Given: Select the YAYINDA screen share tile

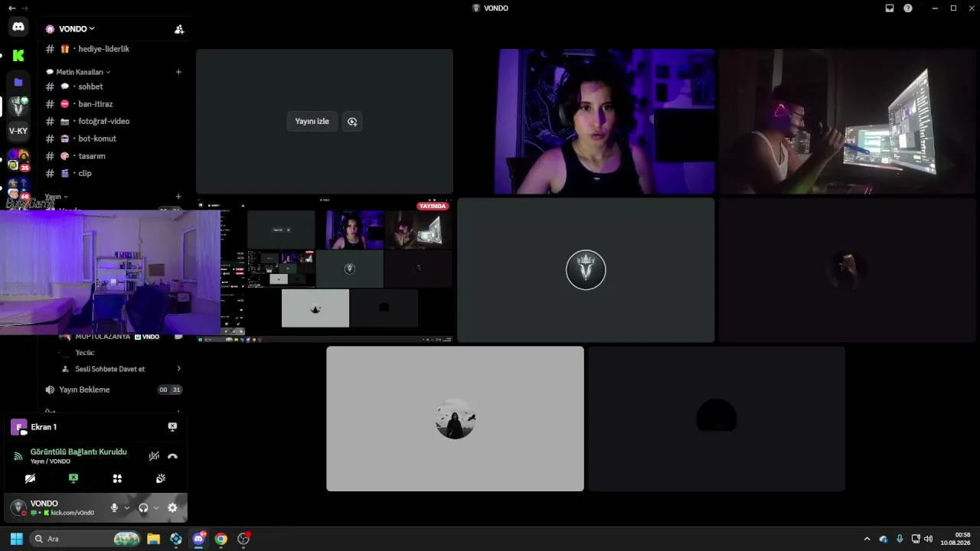Looking at the screenshot, I should [325, 270].
